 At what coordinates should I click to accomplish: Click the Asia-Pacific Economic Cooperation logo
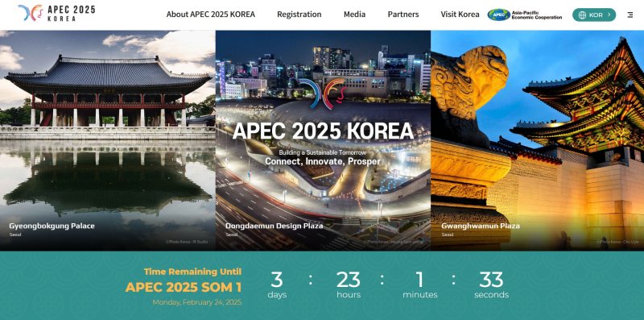525,15
